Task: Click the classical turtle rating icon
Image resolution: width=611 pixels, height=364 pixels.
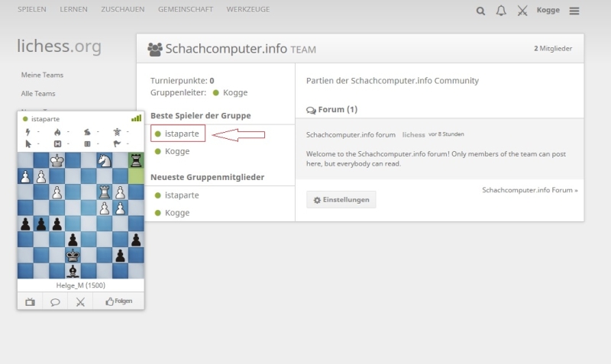Action: coord(117,132)
